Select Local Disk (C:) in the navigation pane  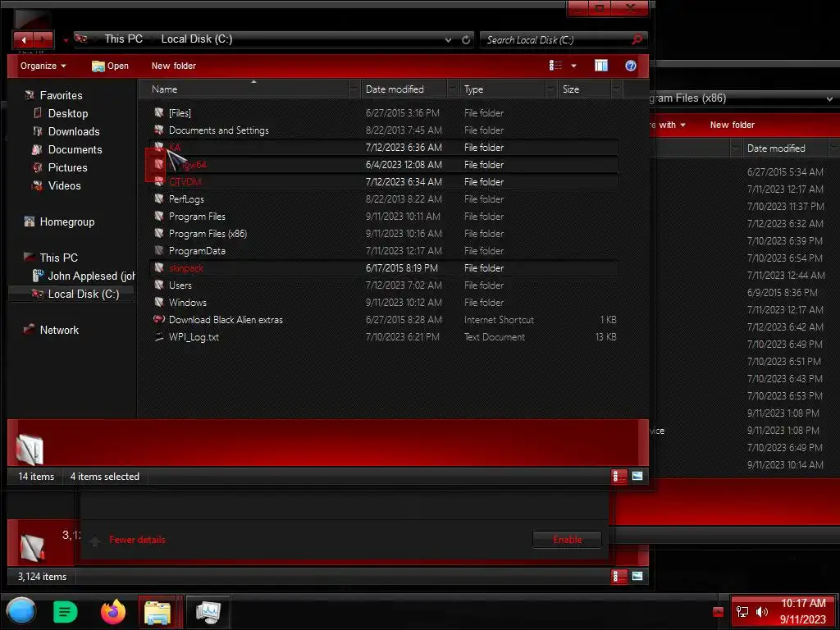(72, 294)
